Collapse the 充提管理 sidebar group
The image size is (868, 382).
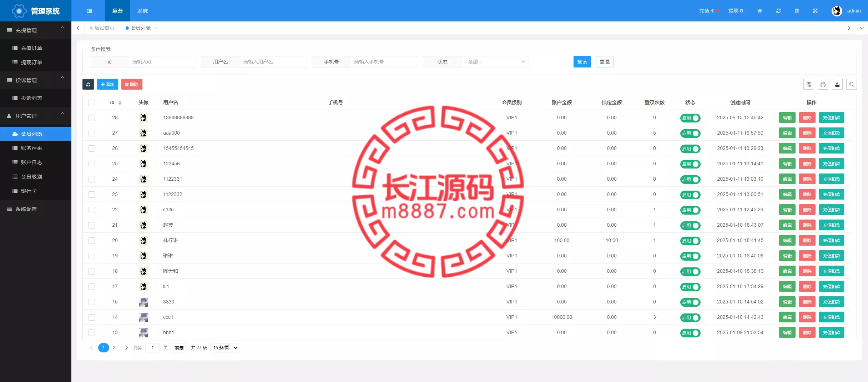tap(36, 30)
